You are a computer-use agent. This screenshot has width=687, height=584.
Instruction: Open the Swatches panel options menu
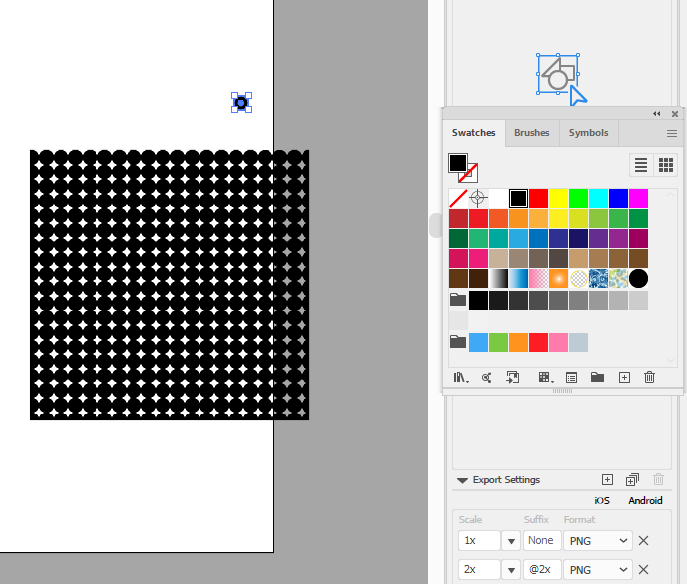[672, 134]
